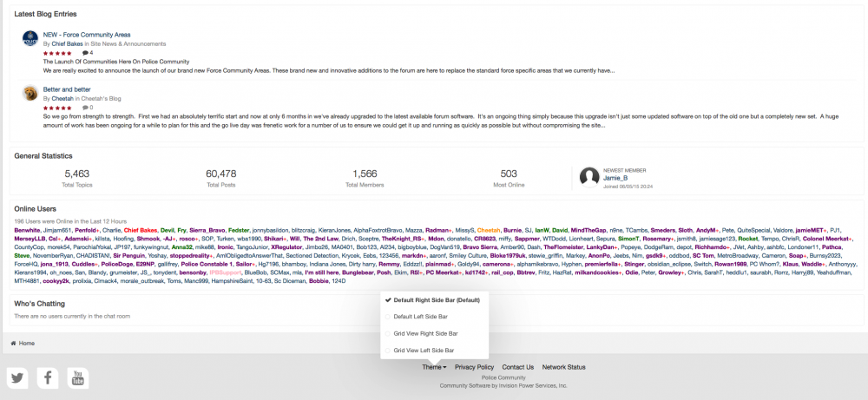Open Network Status footer link
868x400 pixels.
[563, 367]
